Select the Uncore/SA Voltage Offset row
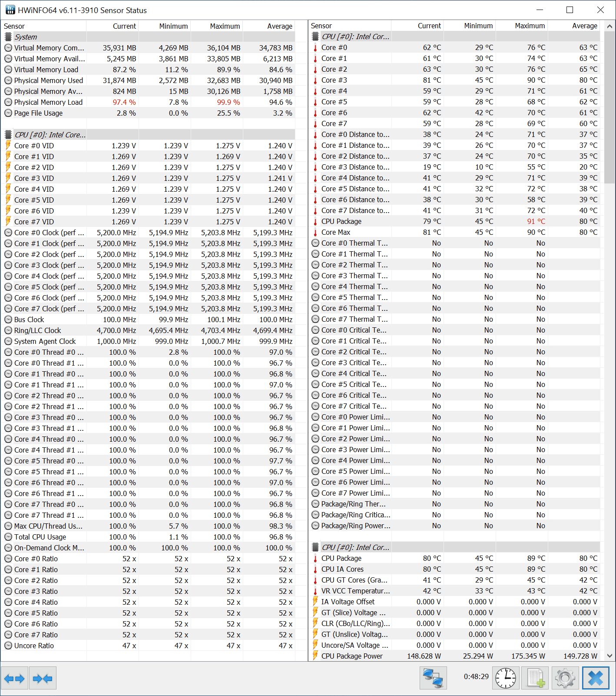Screen dimensions: 616x696 (454, 645)
